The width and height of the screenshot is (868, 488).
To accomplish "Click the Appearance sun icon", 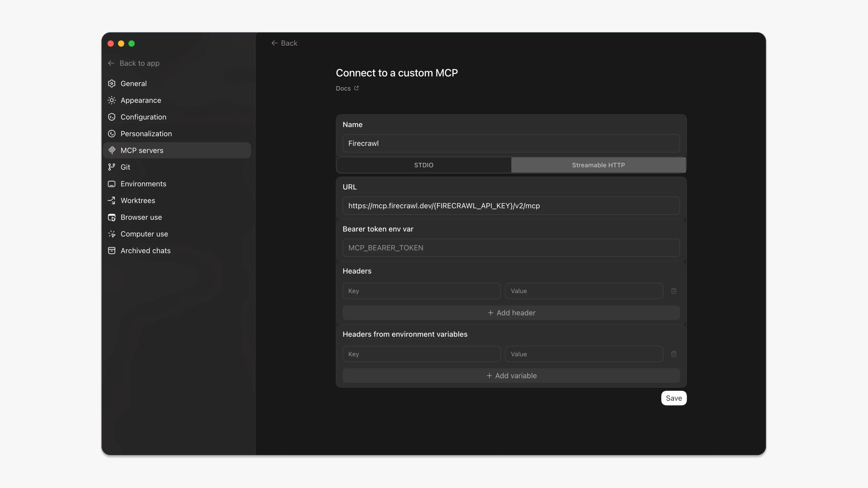I will 111,100.
